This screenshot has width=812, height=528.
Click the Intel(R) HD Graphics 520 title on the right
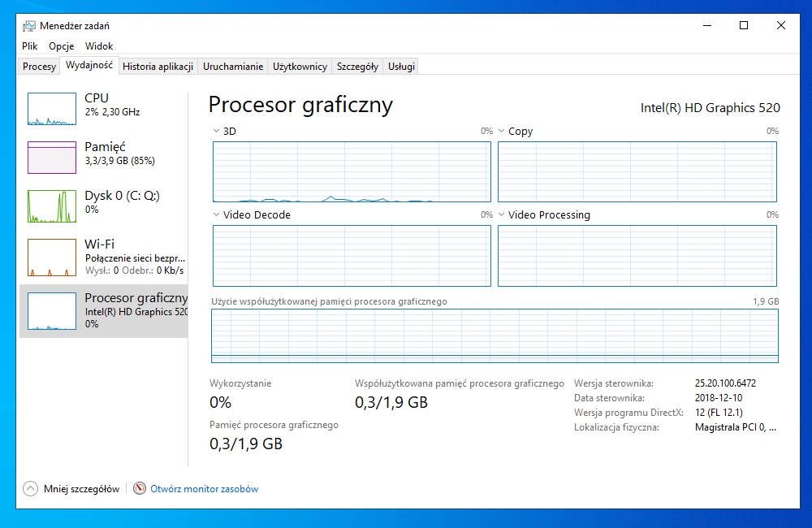click(x=710, y=108)
